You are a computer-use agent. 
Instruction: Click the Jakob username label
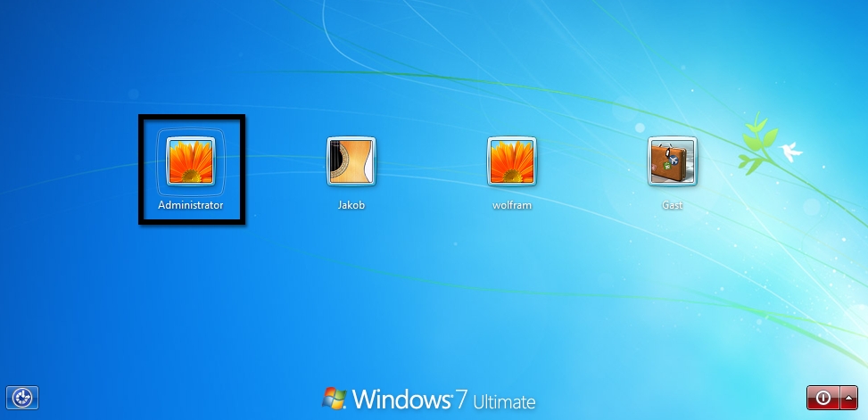(351, 205)
